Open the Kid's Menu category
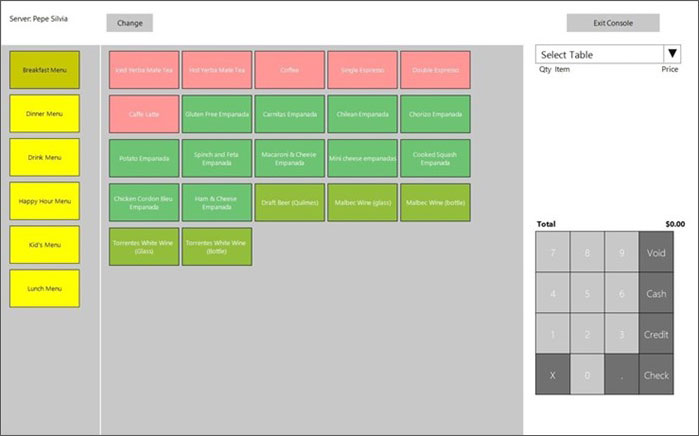699x436 pixels. point(45,244)
